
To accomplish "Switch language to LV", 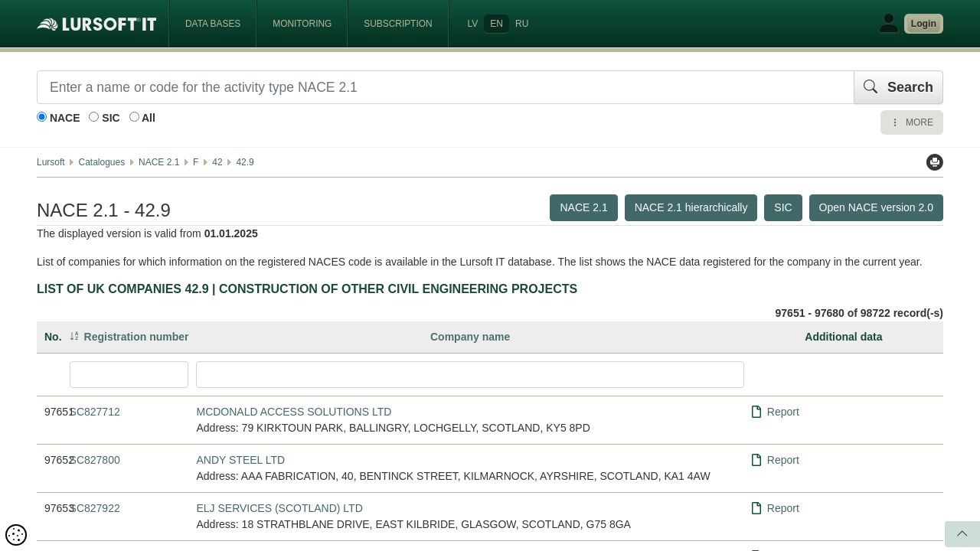I will [x=472, y=24].
